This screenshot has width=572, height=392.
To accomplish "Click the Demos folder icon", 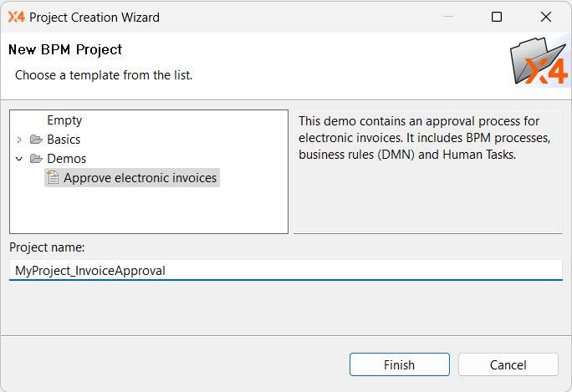I will coord(36,159).
